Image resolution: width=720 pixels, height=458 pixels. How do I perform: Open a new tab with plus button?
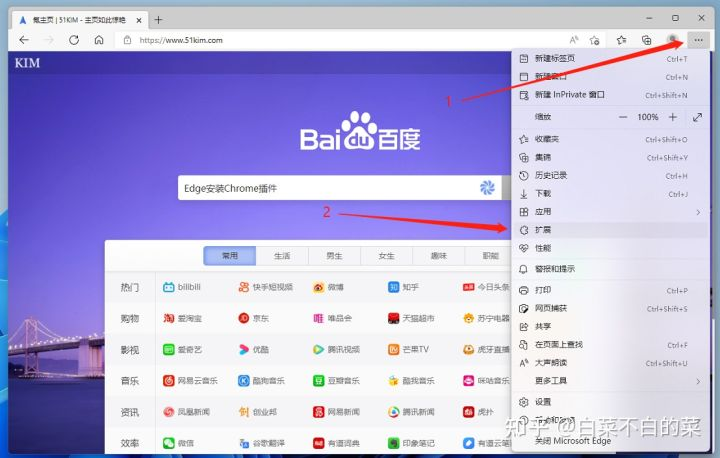pos(158,20)
